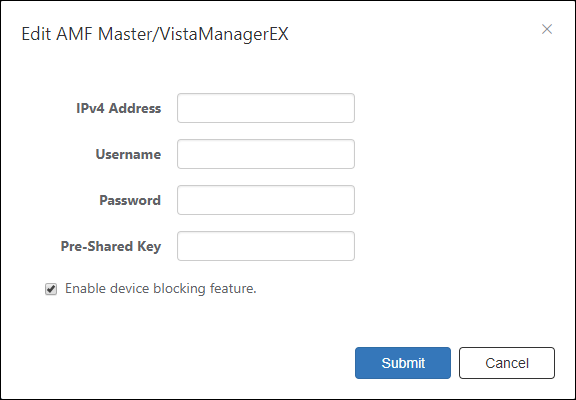Click the 'IPv4 Address' label

coord(118,108)
